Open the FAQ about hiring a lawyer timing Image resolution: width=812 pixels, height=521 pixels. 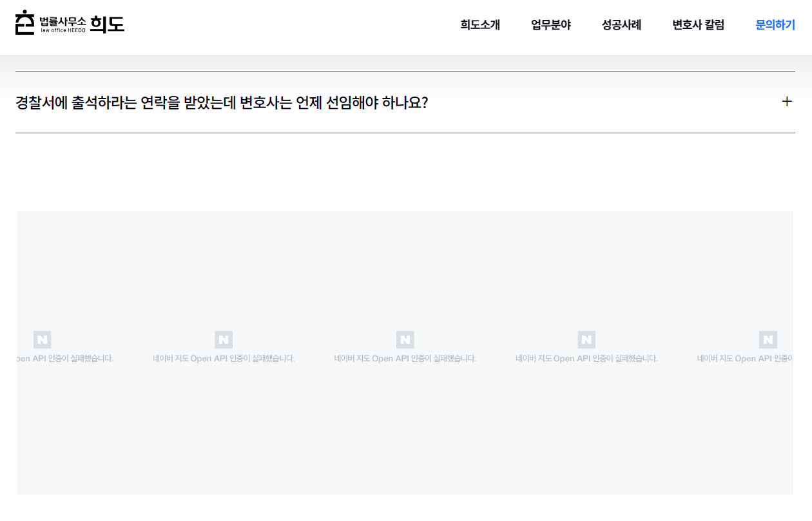pos(223,102)
